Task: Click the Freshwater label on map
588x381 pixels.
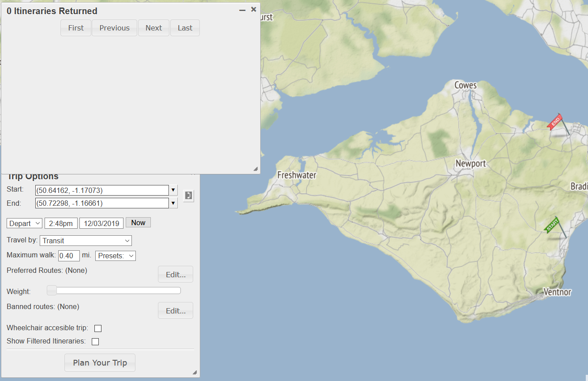Action: [297, 175]
